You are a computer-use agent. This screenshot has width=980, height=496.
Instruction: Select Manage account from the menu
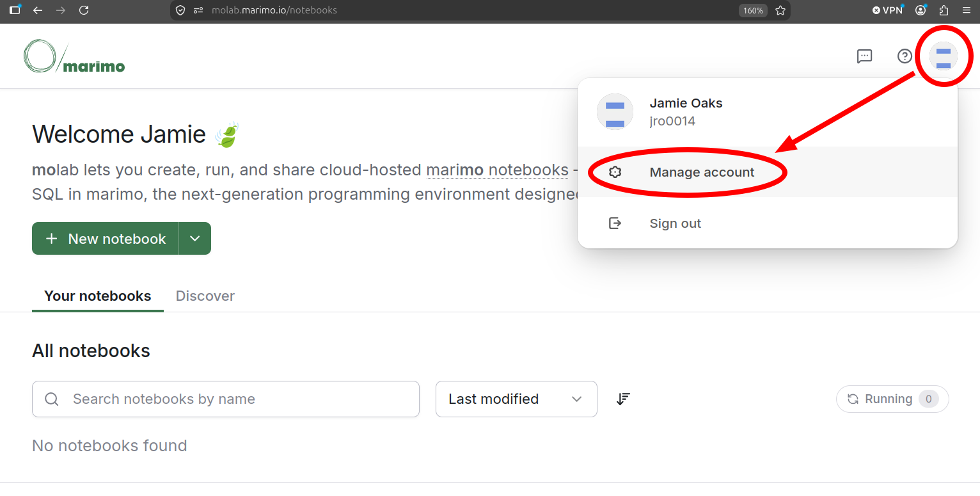[768, 172]
